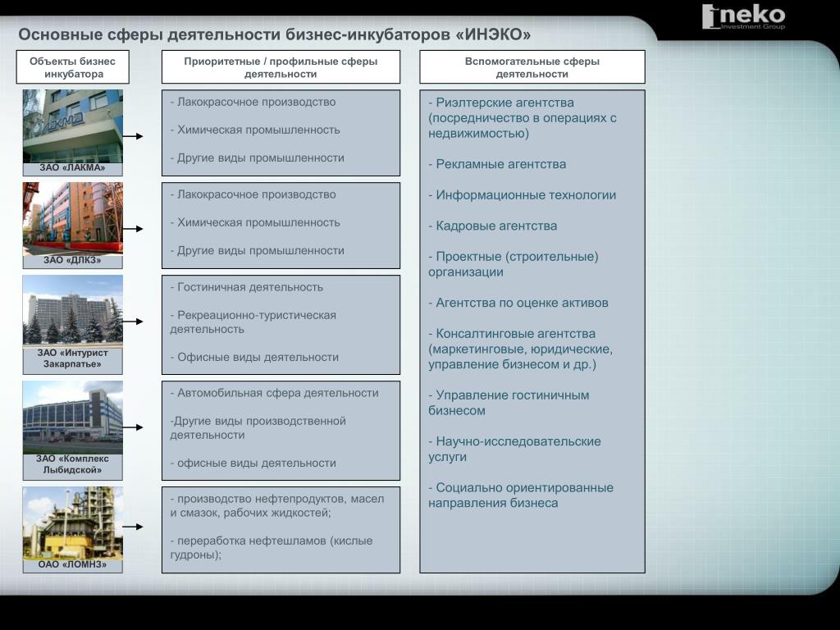Click the header "Вспомогательные сферы деятельности"

coord(532,67)
